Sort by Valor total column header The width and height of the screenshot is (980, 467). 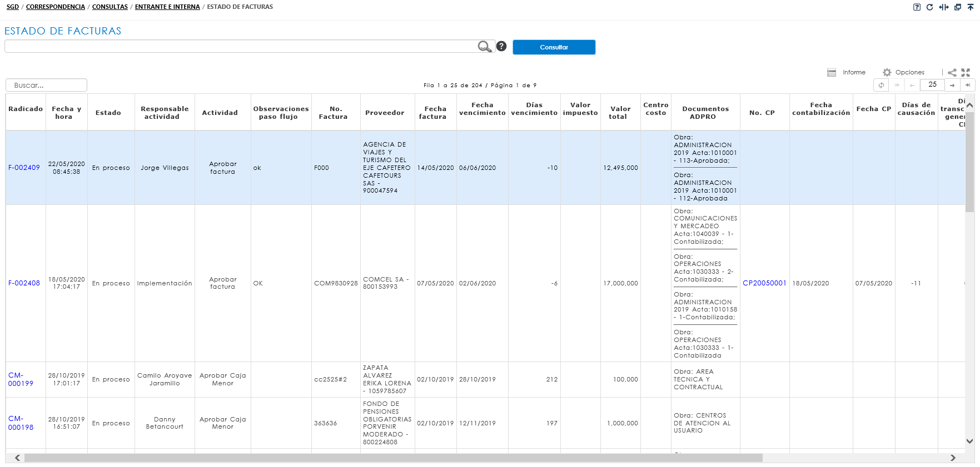point(620,113)
